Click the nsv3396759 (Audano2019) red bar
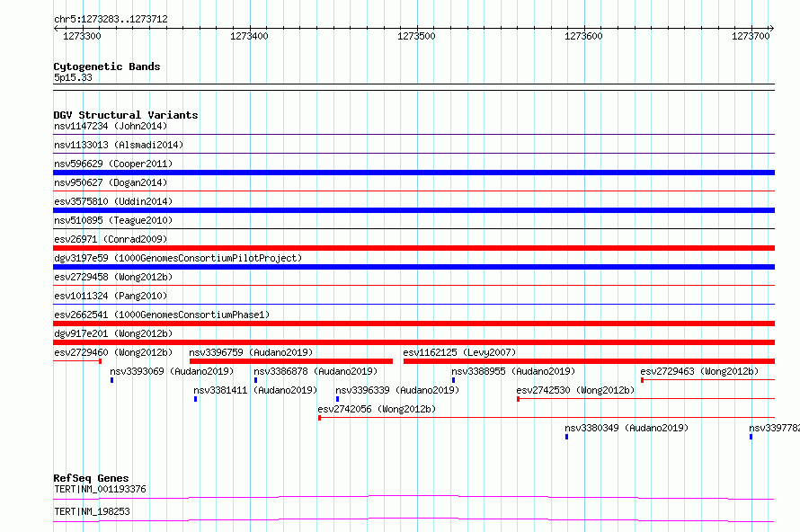Screen dimensions: 800x532 tap(291, 361)
